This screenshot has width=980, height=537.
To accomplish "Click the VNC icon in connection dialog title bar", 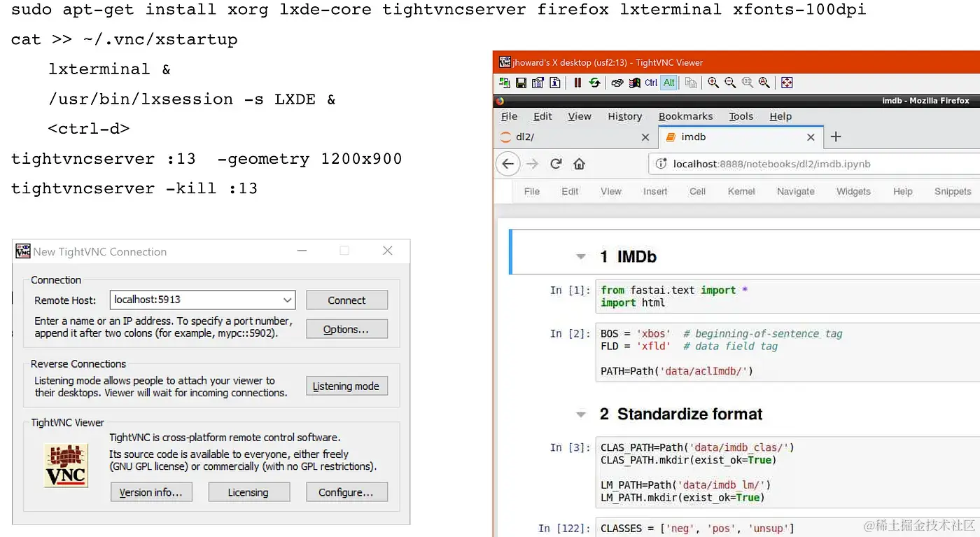I will point(23,251).
